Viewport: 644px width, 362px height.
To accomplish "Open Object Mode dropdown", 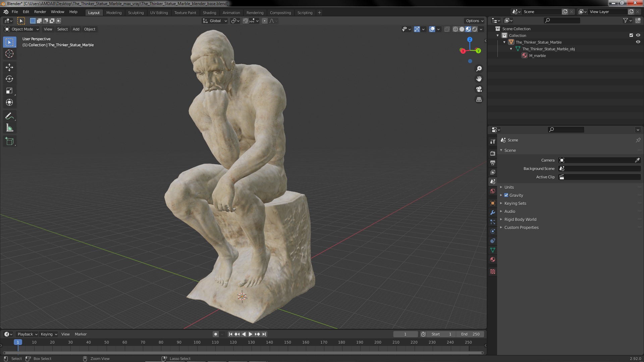I will coord(22,29).
